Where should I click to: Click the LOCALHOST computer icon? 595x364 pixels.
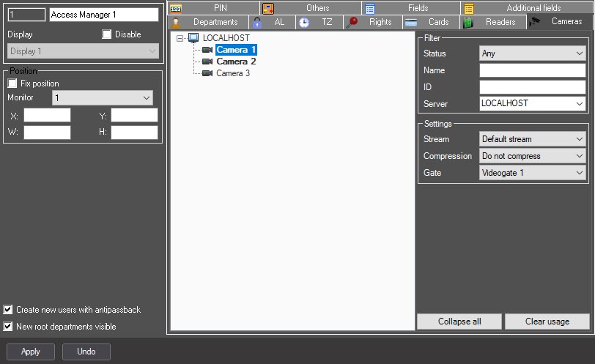click(193, 37)
